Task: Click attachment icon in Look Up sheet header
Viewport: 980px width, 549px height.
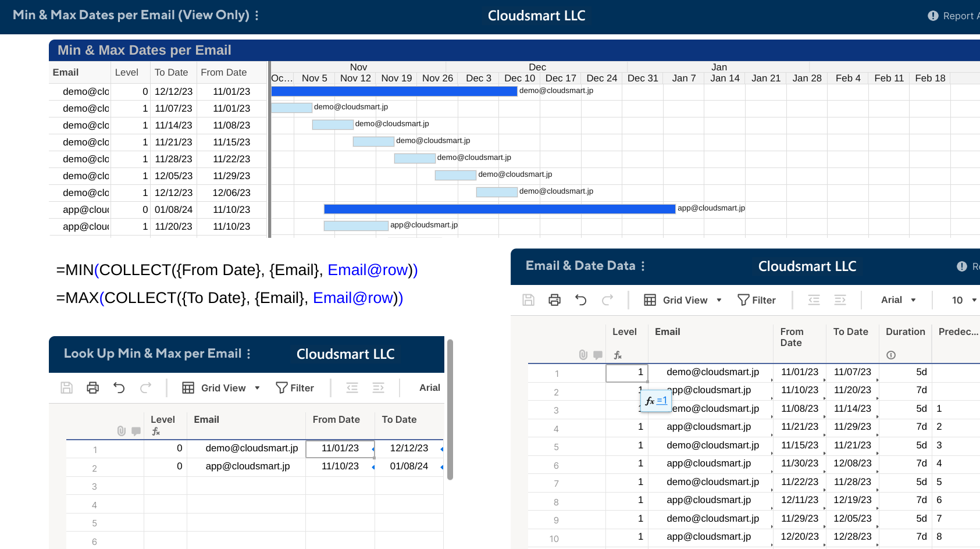Action: 122,431
